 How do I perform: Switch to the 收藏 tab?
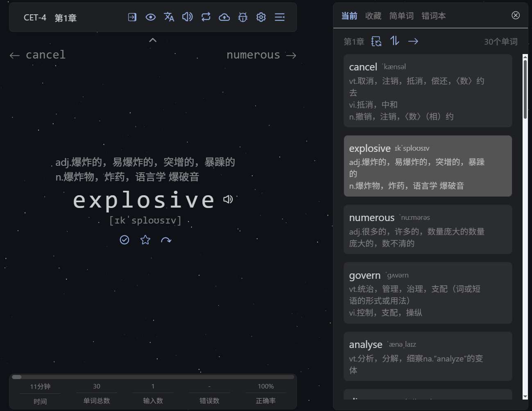tap(373, 16)
